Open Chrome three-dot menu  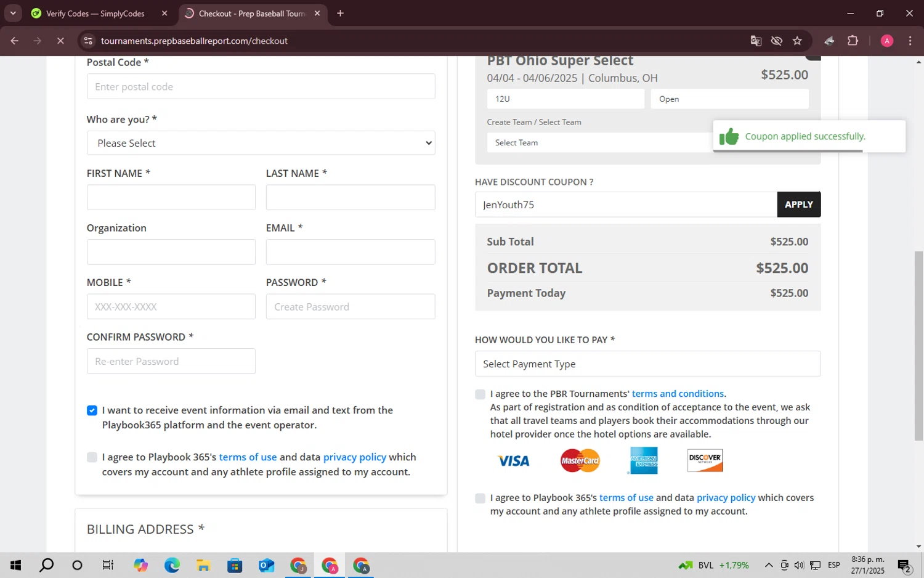[x=910, y=41]
